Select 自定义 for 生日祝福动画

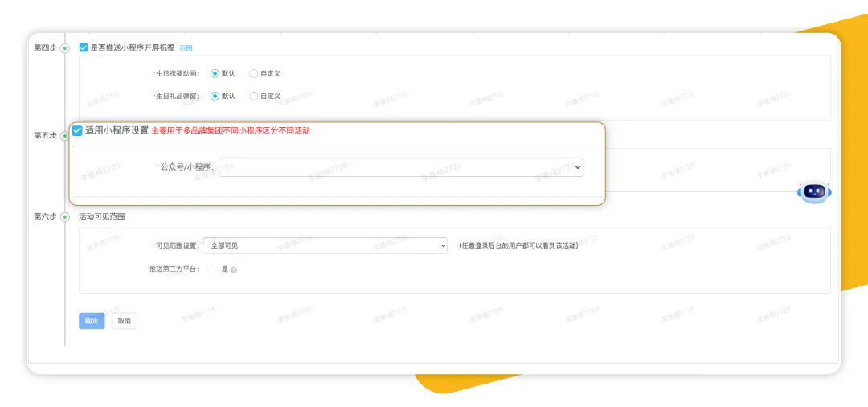[x=254, y=73]
